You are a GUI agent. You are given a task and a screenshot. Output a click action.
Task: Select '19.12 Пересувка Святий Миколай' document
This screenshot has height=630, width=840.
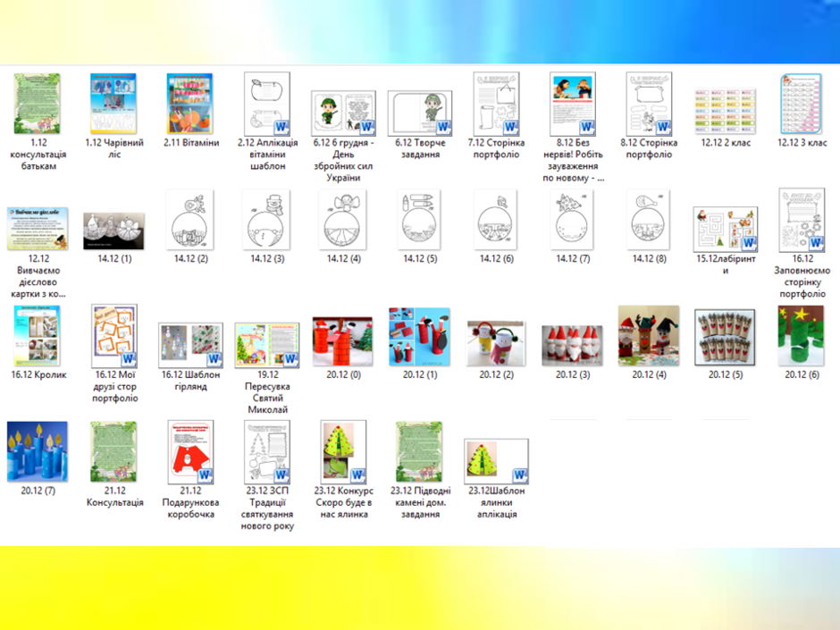click(267, 345)
